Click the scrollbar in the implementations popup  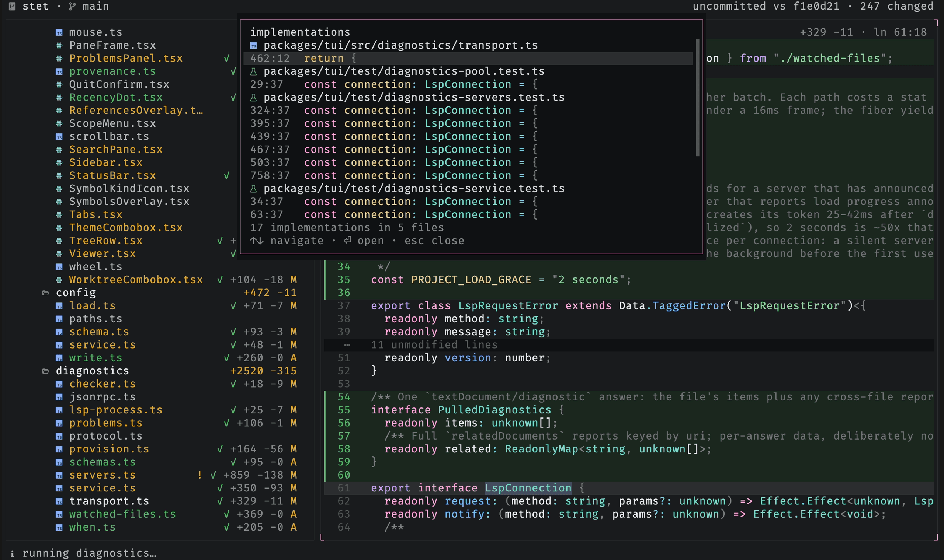(697, 98)
